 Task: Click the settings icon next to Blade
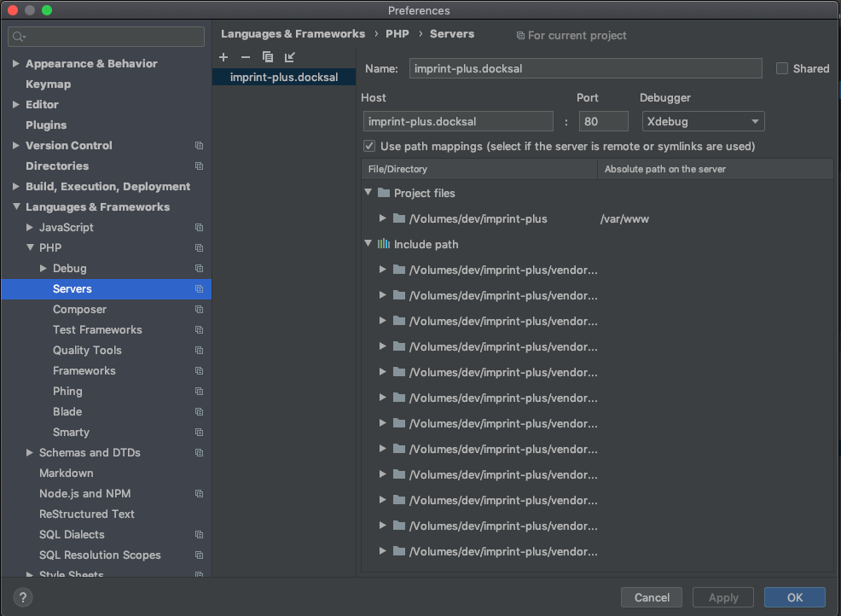199,411
